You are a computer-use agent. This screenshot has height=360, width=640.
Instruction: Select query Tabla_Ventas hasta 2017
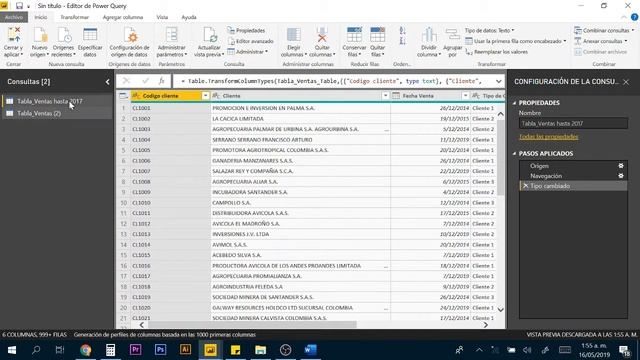(x=57, y=101)
